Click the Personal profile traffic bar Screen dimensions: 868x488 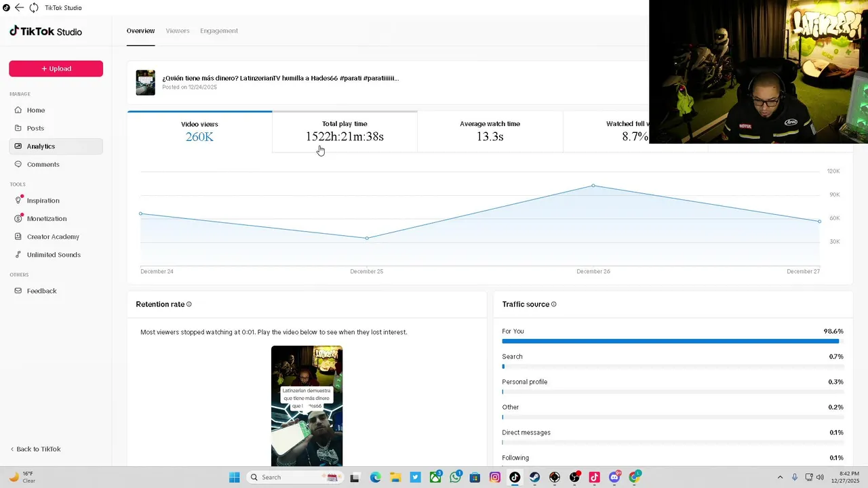pyautogui.click(x=673, y=392)
